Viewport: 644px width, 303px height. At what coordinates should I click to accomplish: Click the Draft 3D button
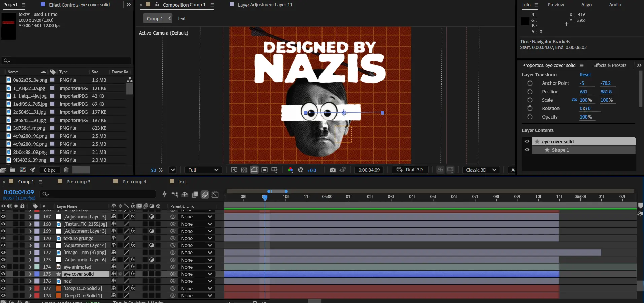[410, 170]
